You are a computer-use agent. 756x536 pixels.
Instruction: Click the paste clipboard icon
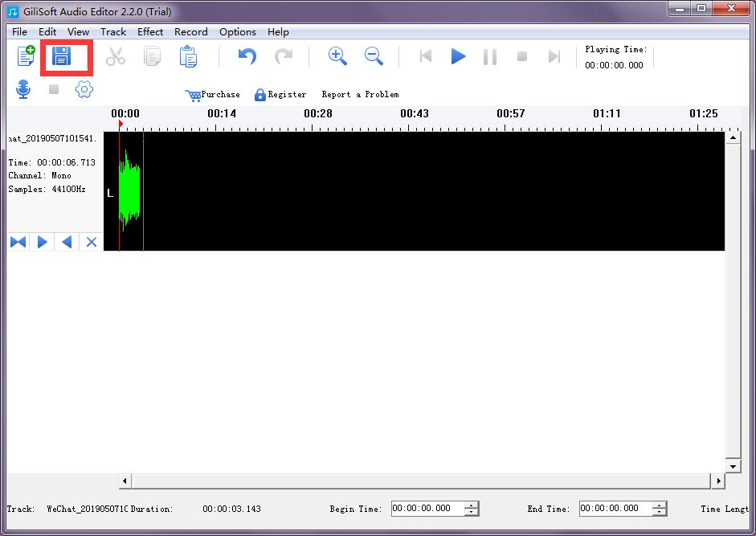click(x=188, y=56)
